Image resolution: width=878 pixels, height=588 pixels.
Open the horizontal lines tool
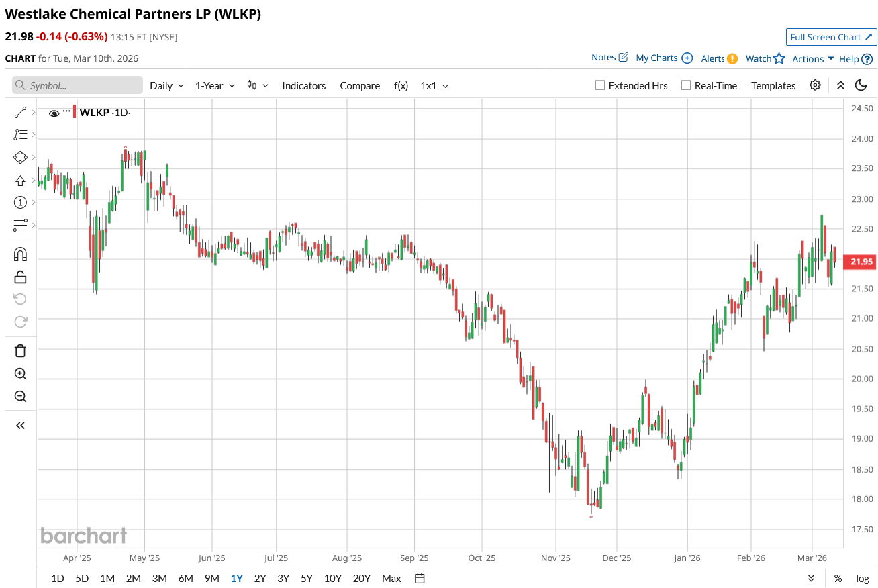click(20, 225)
